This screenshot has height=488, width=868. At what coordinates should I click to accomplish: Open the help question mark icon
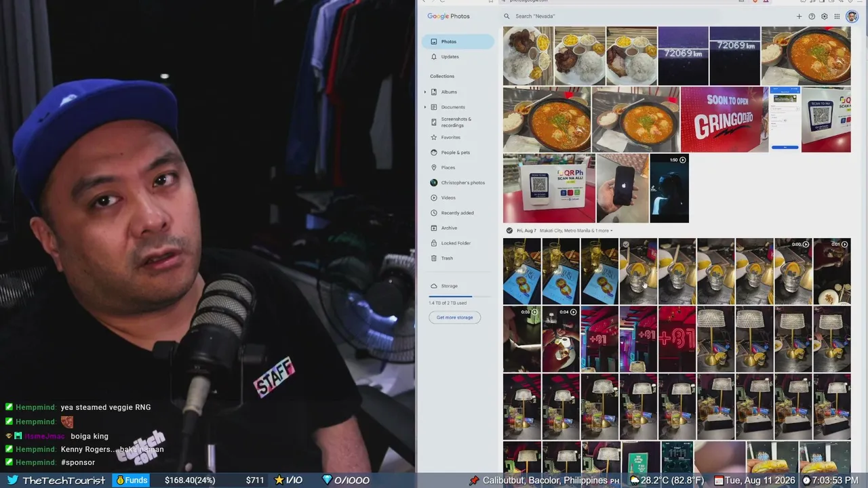point(812,16)
